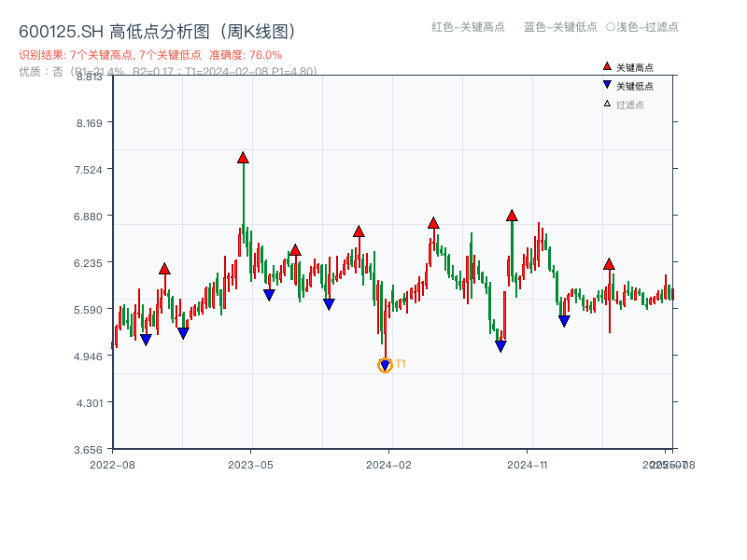
Task: Click the orange T1 circle marker
Action: (x=384, y=364)
